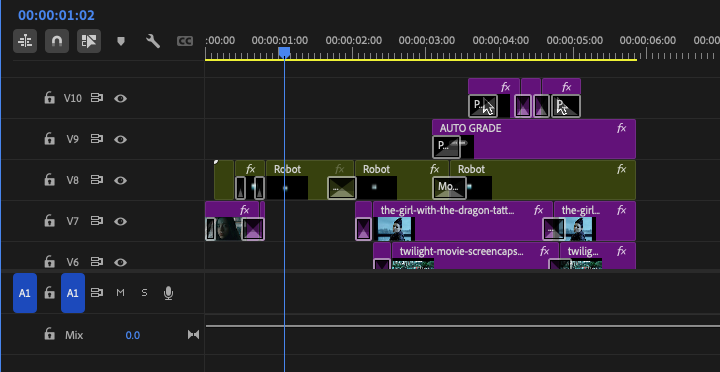Viewport: 720px width, 372px height.
Task: Mute audio track A1
Action: coord(120,293)
